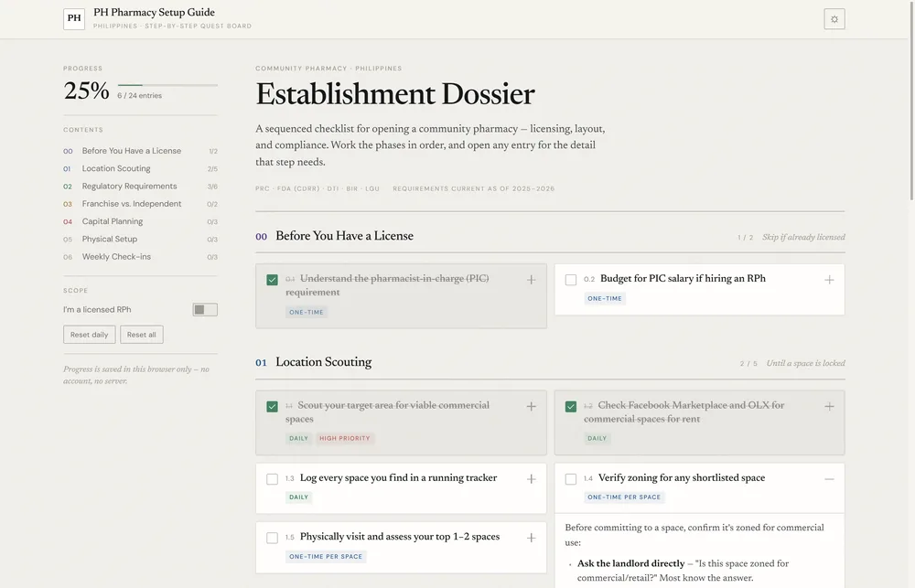Viewport: 915px width, 588px height.
Task: Click the 'Skip if already licensed' note
Action: (803, 238)
